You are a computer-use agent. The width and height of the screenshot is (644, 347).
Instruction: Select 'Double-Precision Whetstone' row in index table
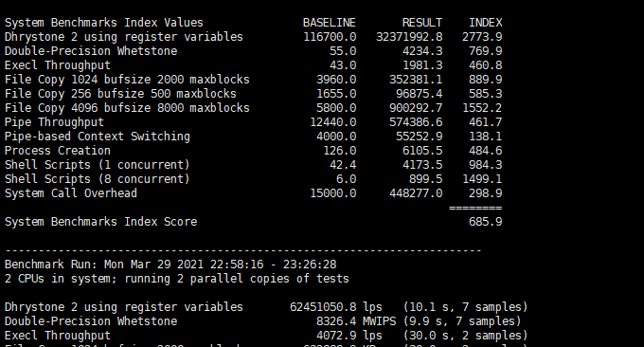[91, 51]
